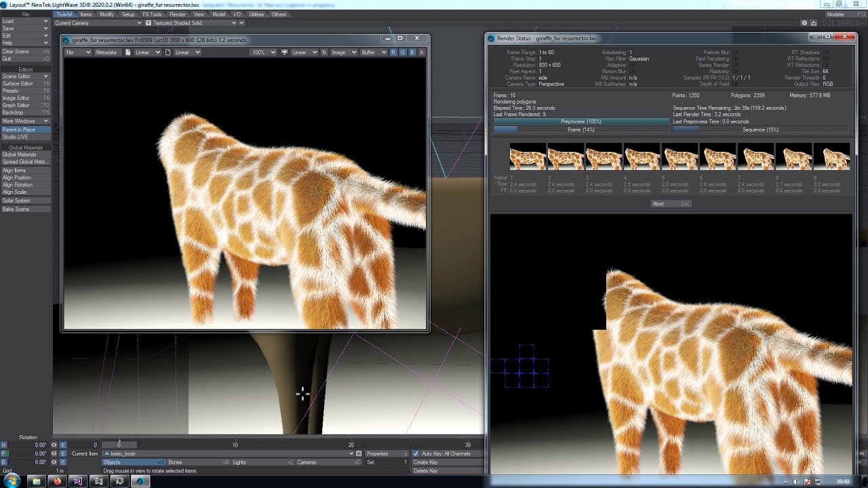Select Objects edit mode

pyautogui.click(x=134, y=462)
